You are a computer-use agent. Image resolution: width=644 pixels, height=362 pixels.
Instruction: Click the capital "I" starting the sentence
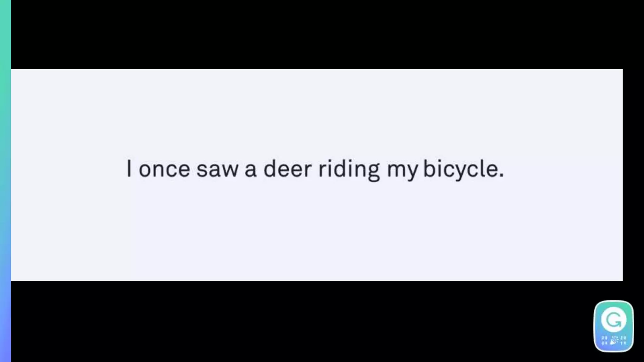129,168
